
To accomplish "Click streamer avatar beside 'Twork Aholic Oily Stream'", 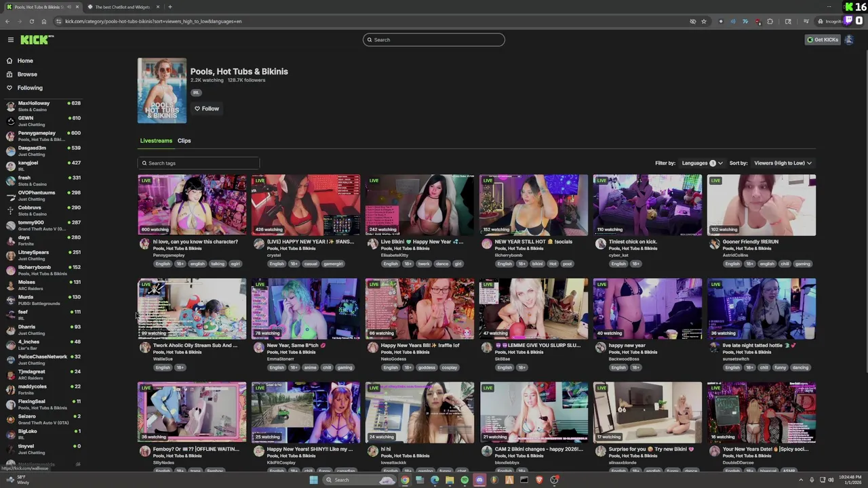I will coord(144,348).
